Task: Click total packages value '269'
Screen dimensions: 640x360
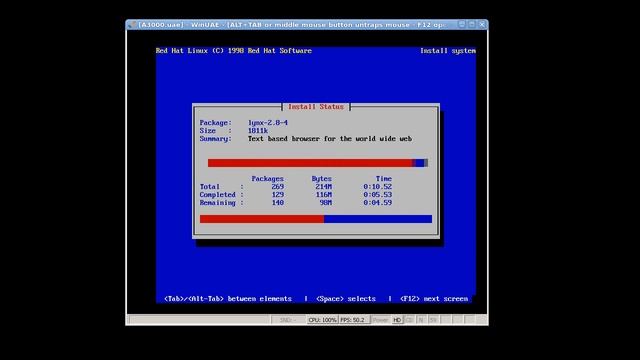Action: point(278,187)
